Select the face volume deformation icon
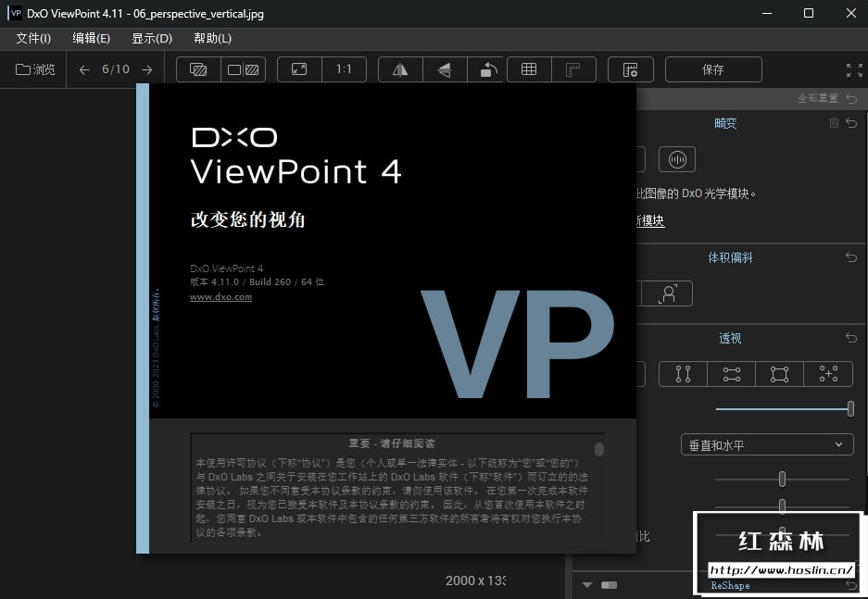The width and height of the screenshot is (868, 599). pos(668,293)
